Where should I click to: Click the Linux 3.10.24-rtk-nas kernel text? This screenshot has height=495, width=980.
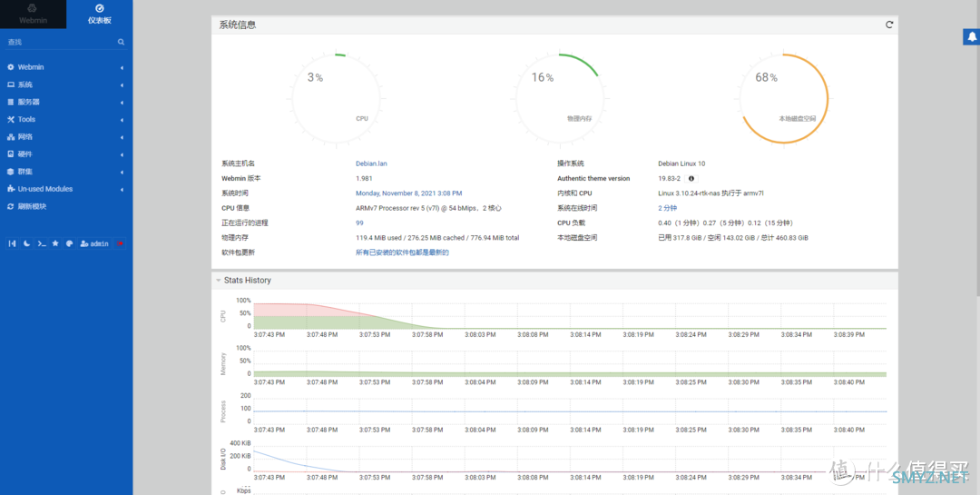(x=711, y=193)
